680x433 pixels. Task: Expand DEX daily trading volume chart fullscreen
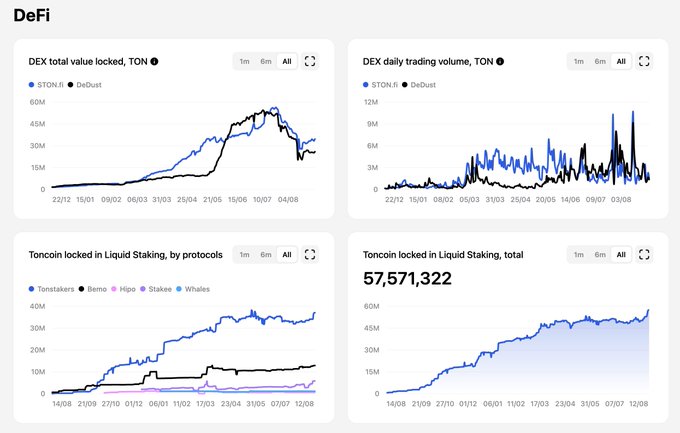(x=644, y=61)
